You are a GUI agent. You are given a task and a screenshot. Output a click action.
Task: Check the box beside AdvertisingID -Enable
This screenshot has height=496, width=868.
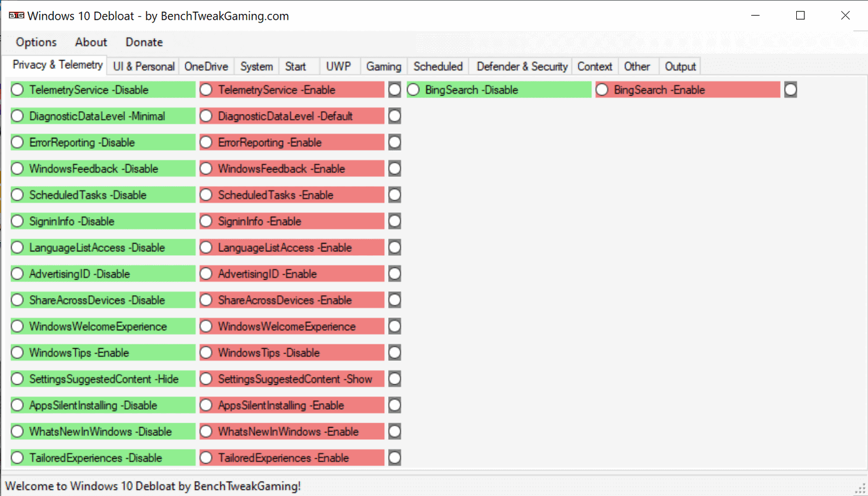pyautogui.click(x=395, y=273)
